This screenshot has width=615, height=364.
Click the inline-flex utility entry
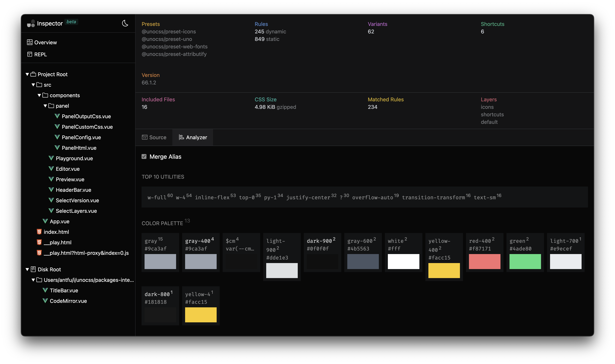215,197
